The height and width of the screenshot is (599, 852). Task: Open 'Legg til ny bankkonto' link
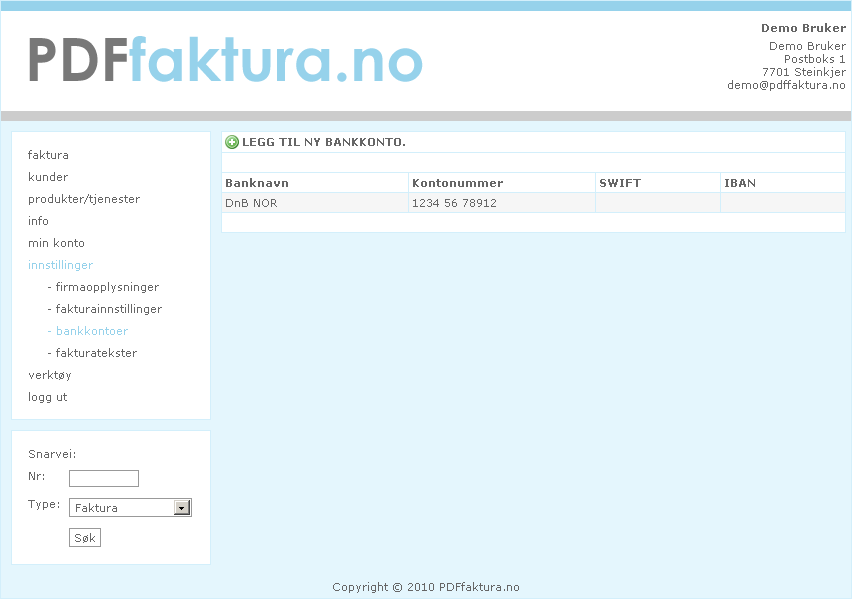pyautogui.click(x=324, y=142)
